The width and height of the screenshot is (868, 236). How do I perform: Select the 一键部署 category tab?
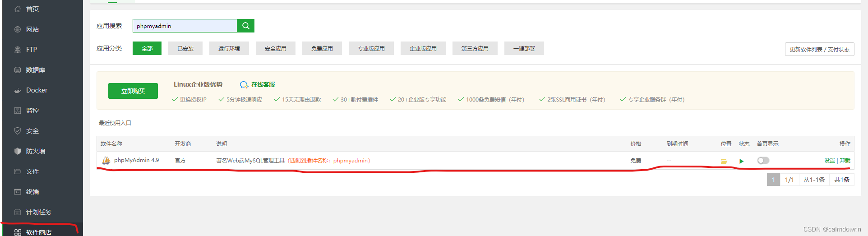click(524, 48)
